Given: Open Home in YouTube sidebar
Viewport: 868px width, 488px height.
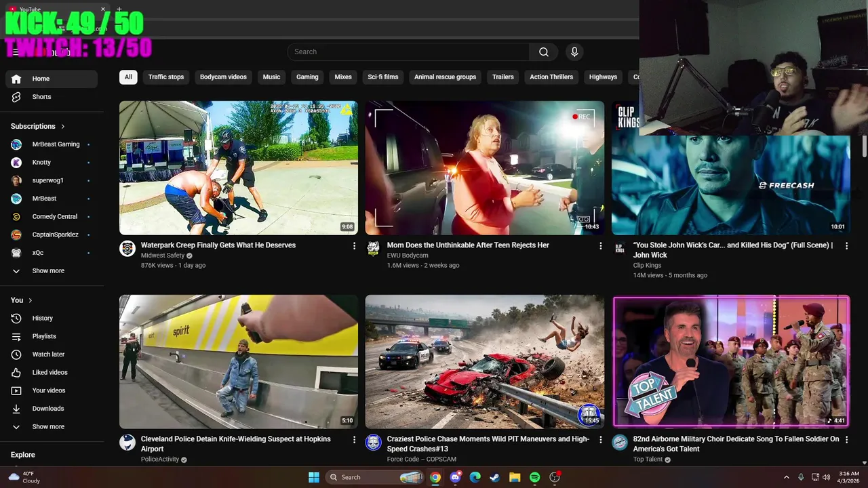Looking at the screenshot, I should click(52, 79).
